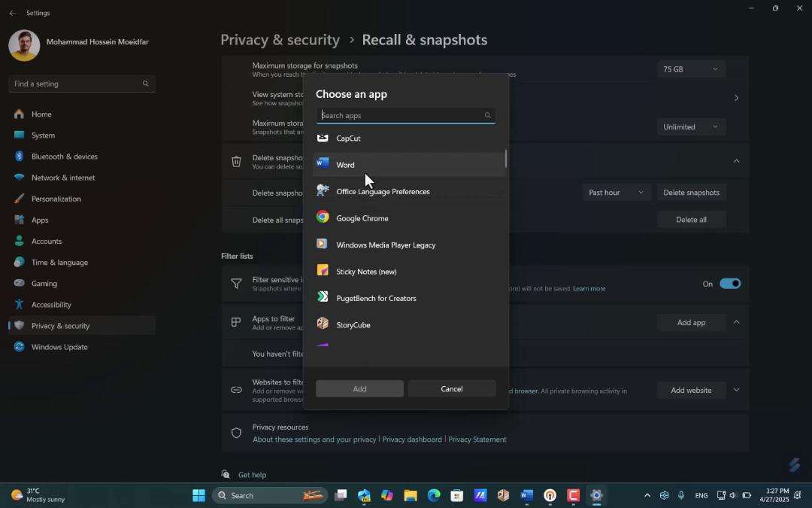Click the Cancel button in dialog
This screenshot has width=812, height=508.
pos(452,389)
